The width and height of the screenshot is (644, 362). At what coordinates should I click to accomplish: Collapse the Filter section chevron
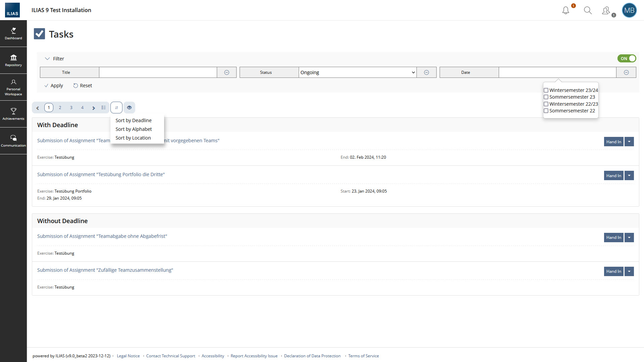(47, 59)
